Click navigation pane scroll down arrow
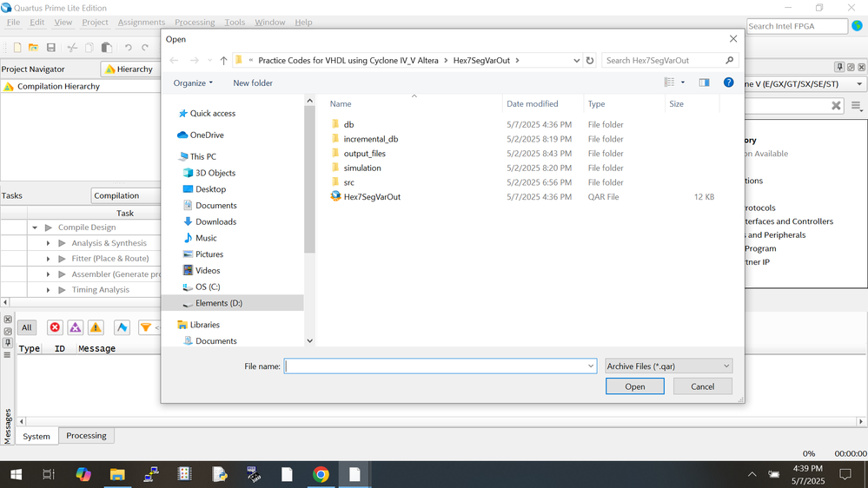 (x=310, y=341)
